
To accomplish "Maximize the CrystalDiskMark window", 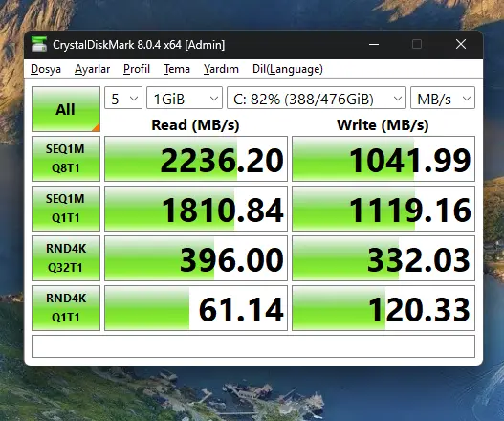I will [x=417, y=44].
